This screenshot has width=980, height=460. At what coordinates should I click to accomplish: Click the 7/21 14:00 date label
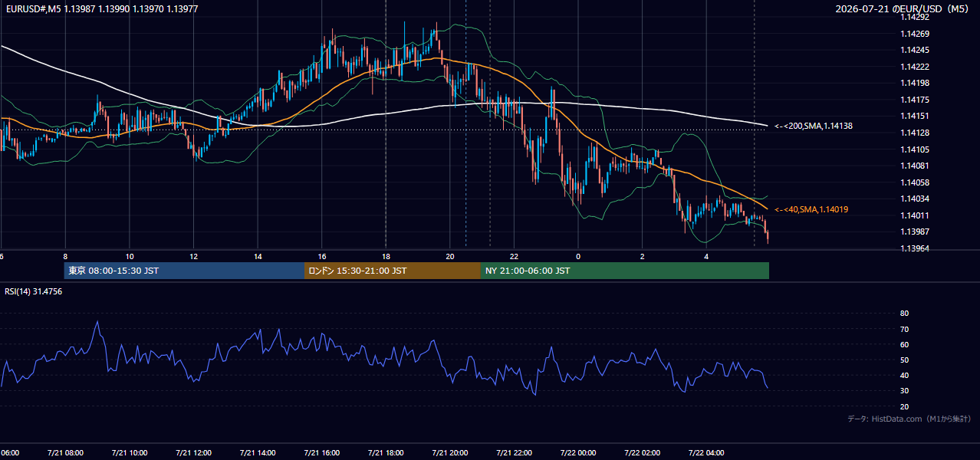pos(257,453)
